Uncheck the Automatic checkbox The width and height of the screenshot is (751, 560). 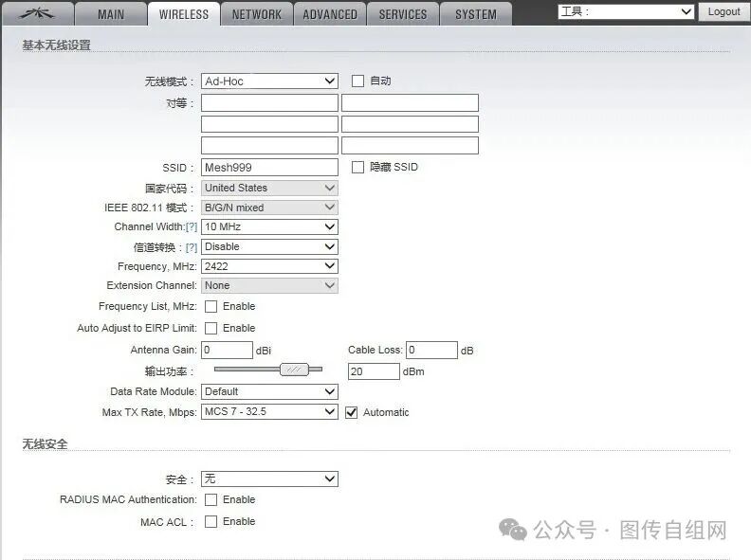351,412
